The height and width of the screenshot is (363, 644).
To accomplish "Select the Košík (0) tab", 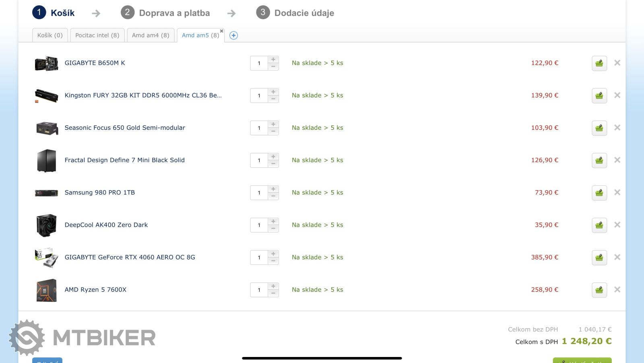I will pos(50,35).
